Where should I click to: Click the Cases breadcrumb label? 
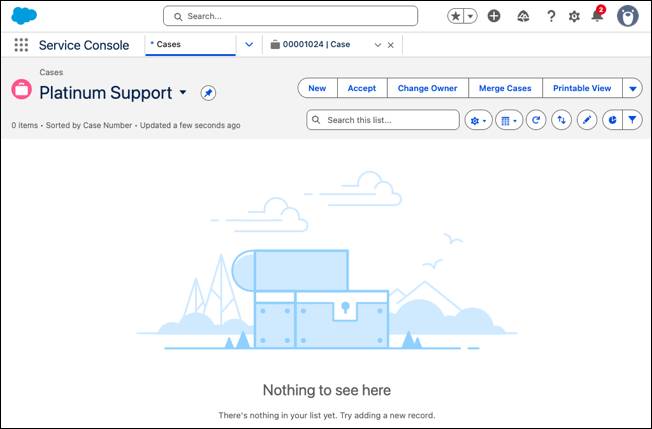51,72
